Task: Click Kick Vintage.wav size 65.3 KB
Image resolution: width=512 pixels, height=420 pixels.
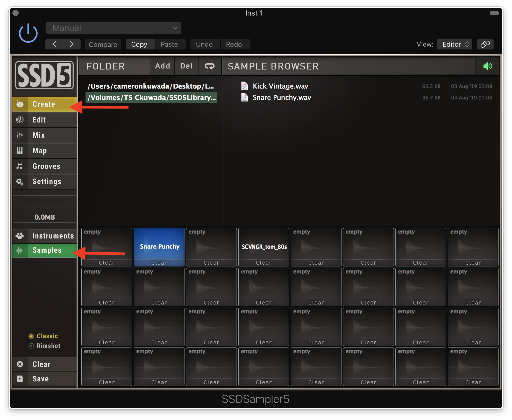Action: [x=431, y=86]
